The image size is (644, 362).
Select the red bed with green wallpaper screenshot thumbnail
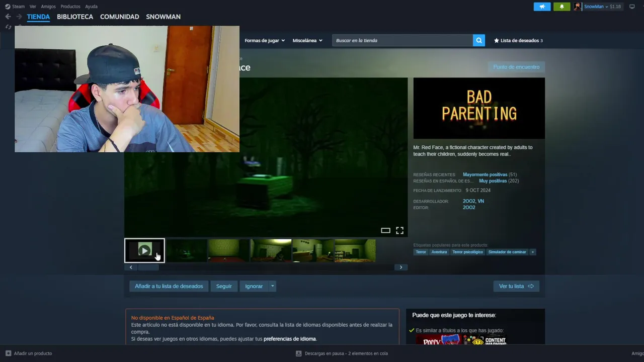(x=229, y=250)
